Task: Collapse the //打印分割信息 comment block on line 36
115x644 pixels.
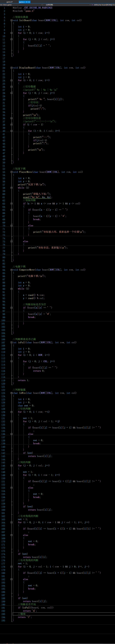Action: (x=11, y=118)
